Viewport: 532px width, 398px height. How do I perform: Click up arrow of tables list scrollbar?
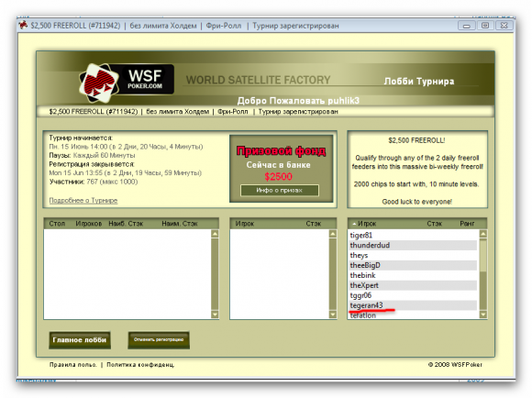point(215,234)
